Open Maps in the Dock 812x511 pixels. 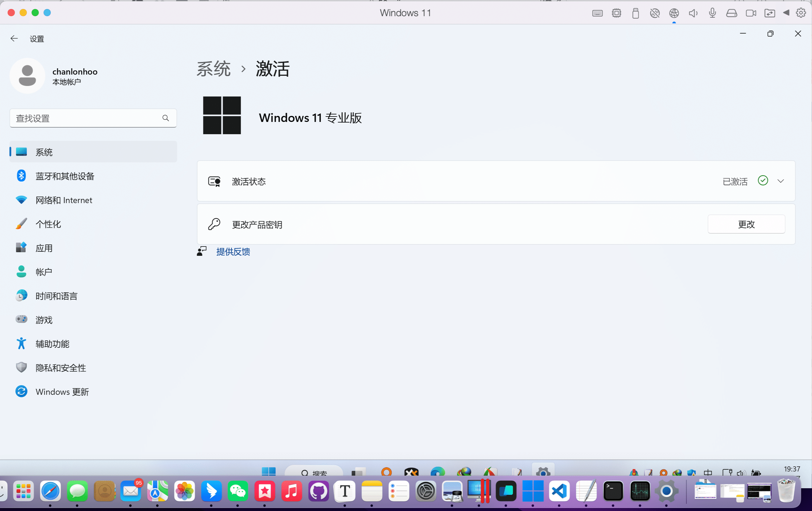coord(157,491)
